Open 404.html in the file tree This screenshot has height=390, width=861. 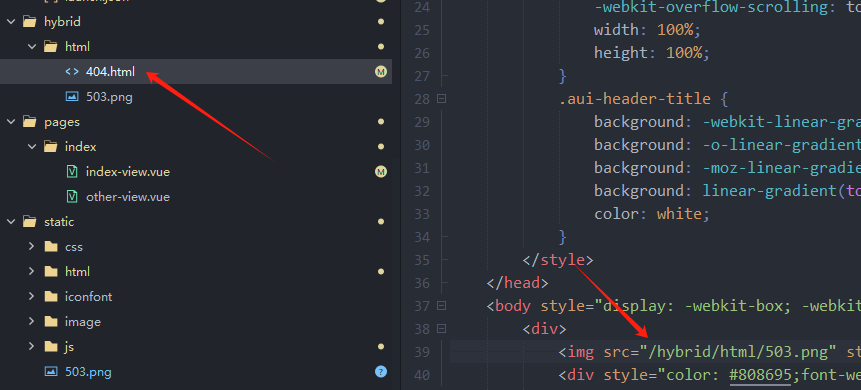(110, 72)
